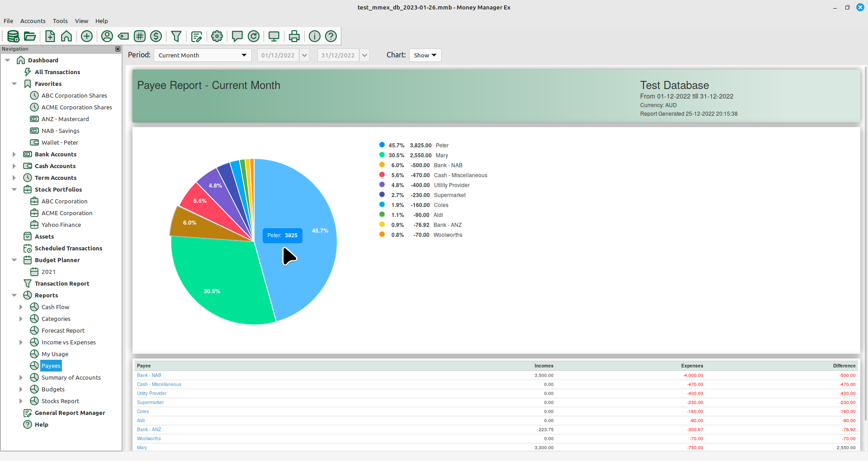Open the Currency manager dollar icon

pos(156,36)
